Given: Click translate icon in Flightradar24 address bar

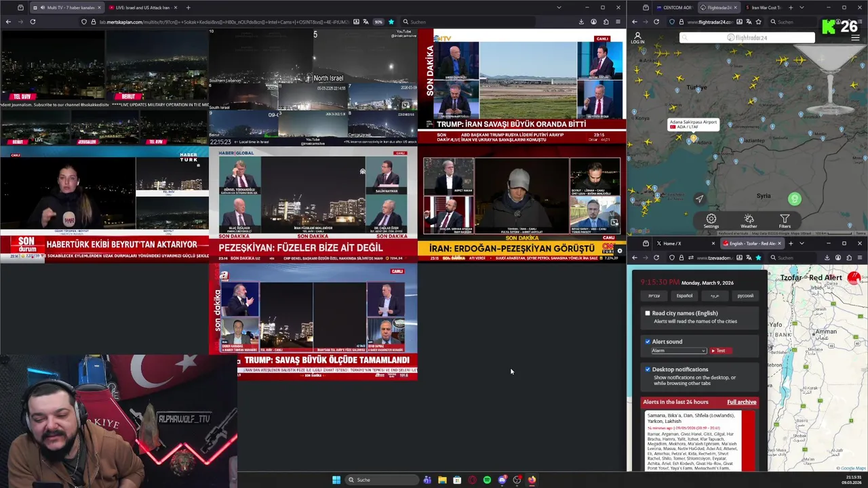Looking at the screenshot, I should pos(748,22).
